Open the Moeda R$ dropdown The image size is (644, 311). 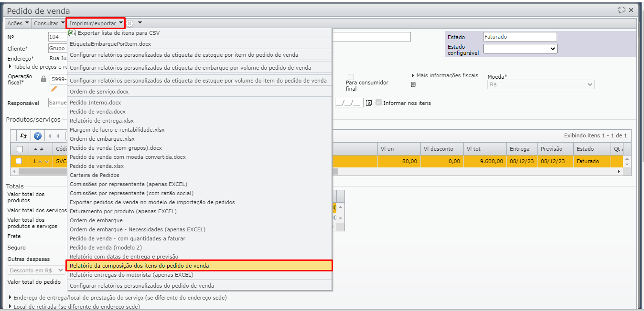click(541, 84)
